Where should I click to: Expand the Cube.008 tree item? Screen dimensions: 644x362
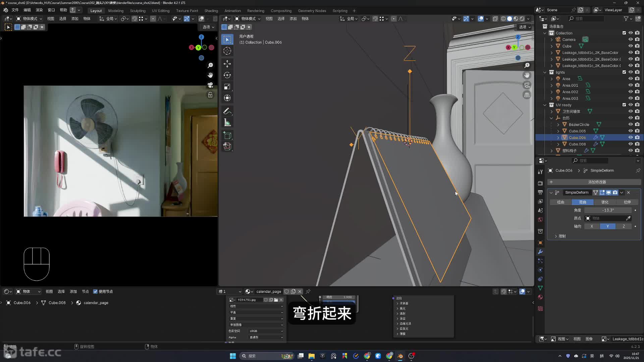coord(558,144)
